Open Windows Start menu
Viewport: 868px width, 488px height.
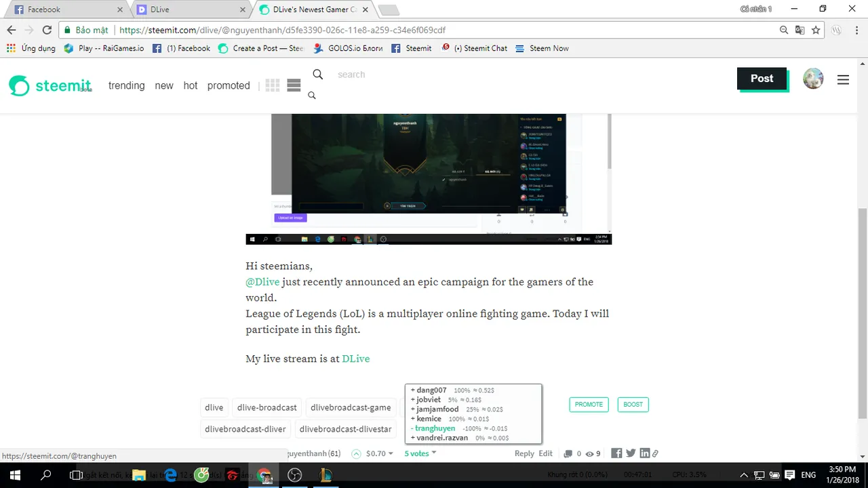15,475
